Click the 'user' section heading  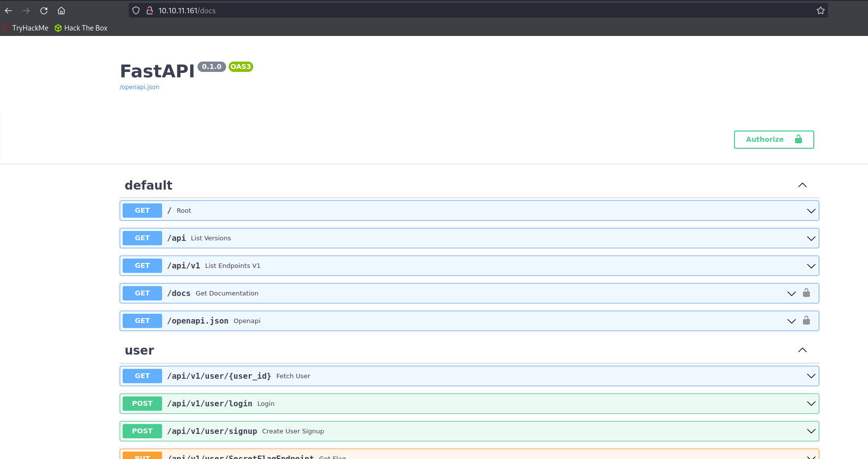point(139,350)
